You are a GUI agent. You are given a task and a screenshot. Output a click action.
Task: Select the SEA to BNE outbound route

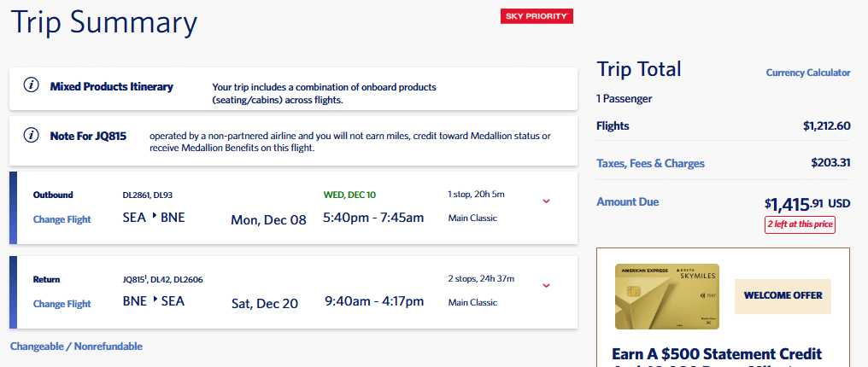click(154, 218)
